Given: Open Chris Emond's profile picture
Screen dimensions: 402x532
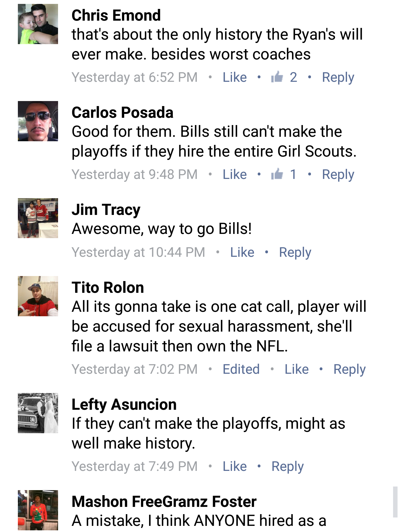Looking at the screenshot, I should pyautogui.click(x=38, y=24).
